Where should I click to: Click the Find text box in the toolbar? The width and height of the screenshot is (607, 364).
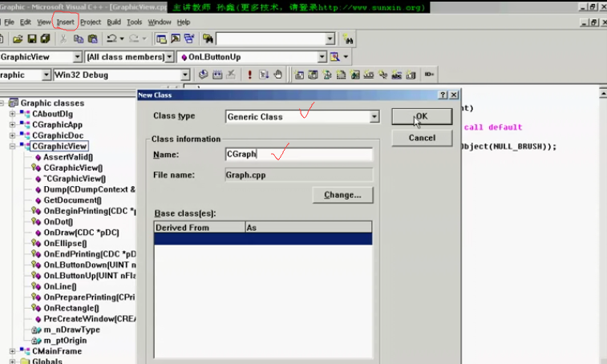coord(271,38)
